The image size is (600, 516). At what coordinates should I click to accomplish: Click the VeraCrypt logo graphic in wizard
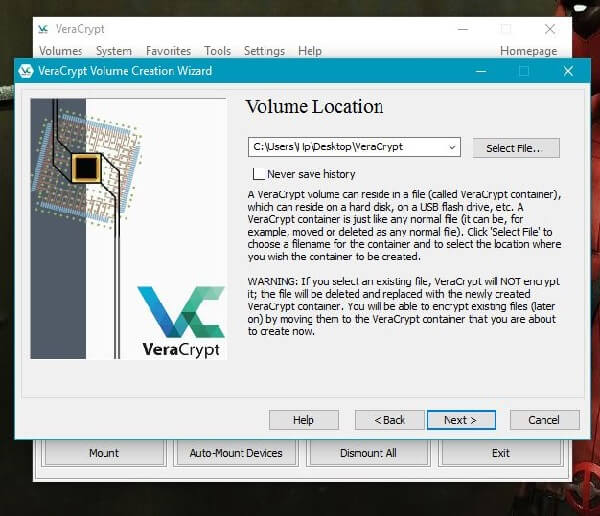pyautogui.click(x=181, y=322)
